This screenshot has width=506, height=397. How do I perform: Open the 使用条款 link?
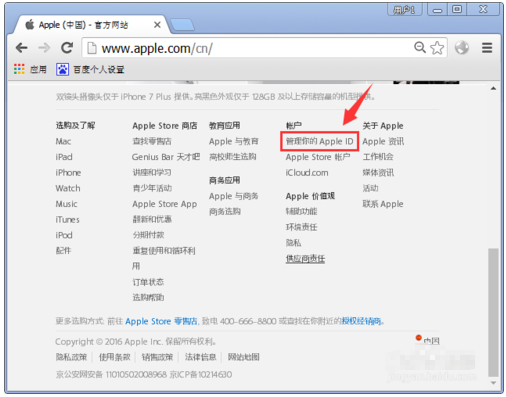pos(114,357)
